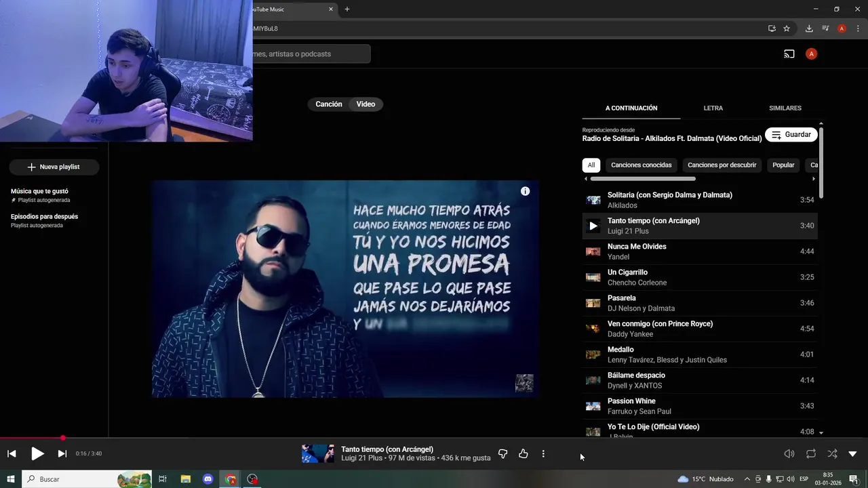This screenshot has height=488, width=868.
Task: Click the search box in YouTube Music
Action: 311,54
